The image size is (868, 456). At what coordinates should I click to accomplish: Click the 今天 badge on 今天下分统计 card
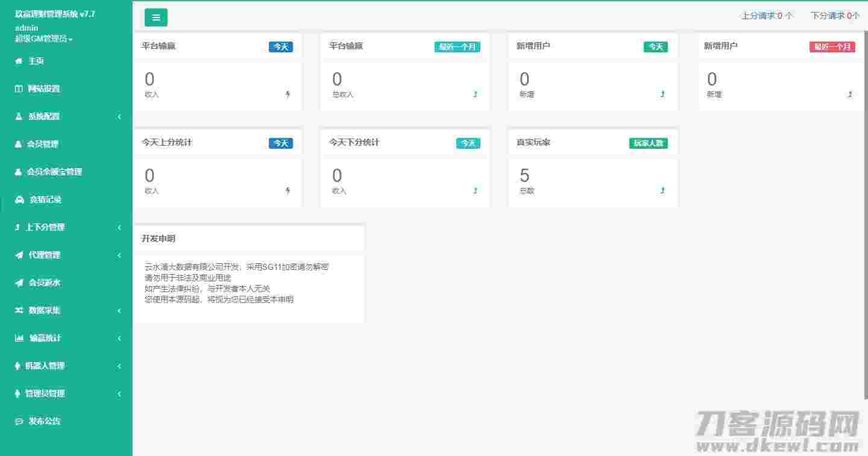(468, 143)
